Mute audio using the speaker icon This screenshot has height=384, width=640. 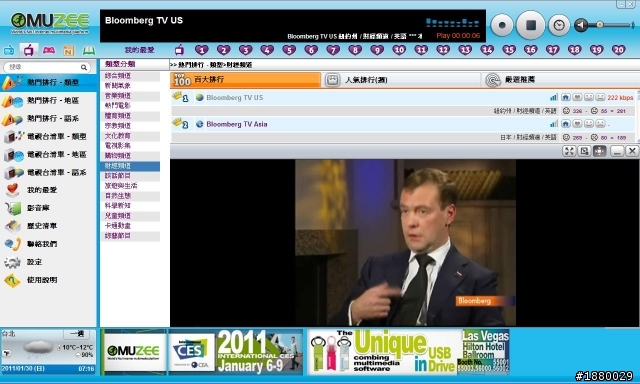581,25
